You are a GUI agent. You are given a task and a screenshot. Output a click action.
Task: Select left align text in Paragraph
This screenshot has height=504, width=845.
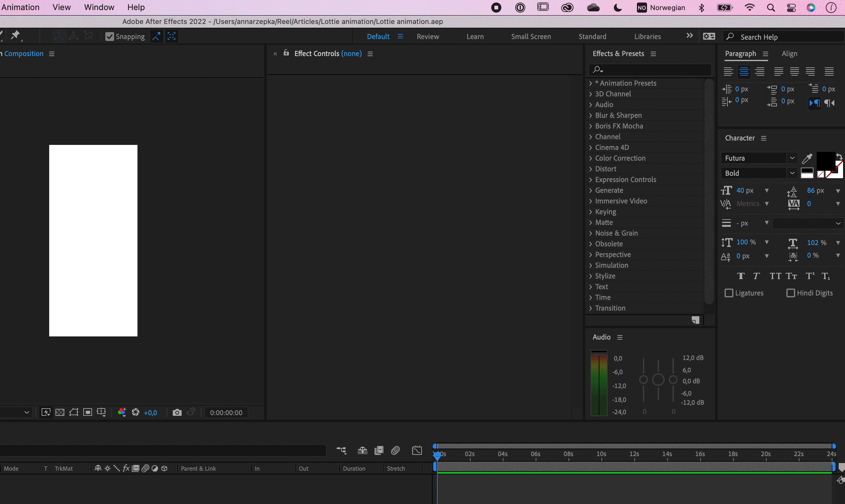728,71
